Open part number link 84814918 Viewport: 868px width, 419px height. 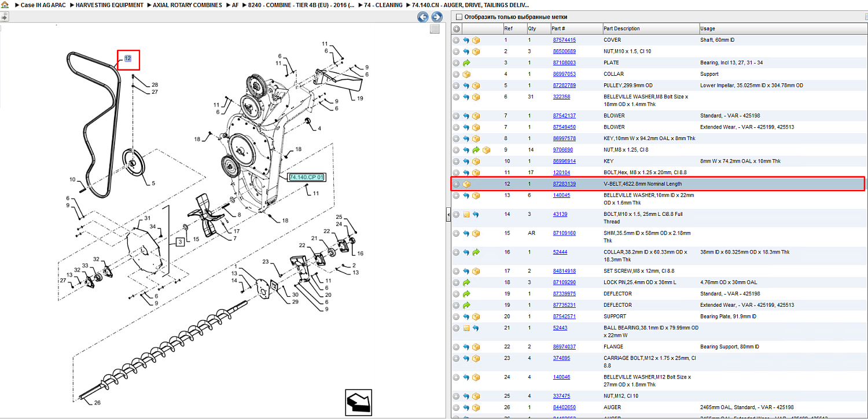click(x=564, y=271)
